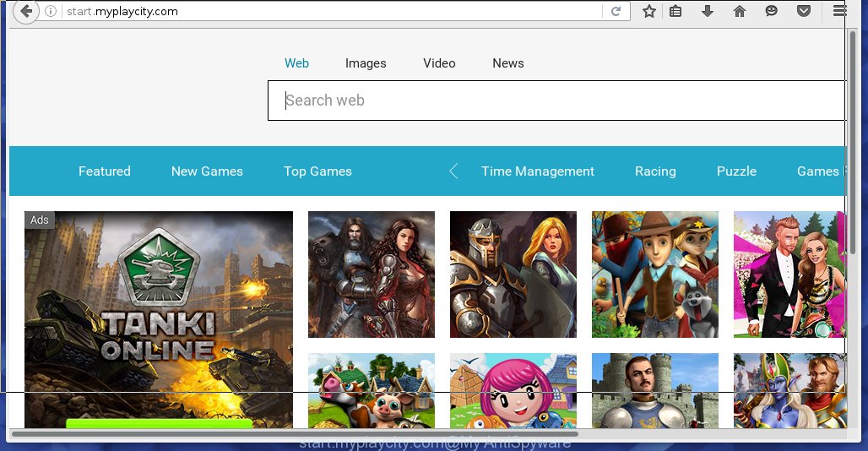The width and height of the screenshot is (868, 451).
Task: Open pink-haired girl game thumbnail
Action: click(x=513, y=391)
